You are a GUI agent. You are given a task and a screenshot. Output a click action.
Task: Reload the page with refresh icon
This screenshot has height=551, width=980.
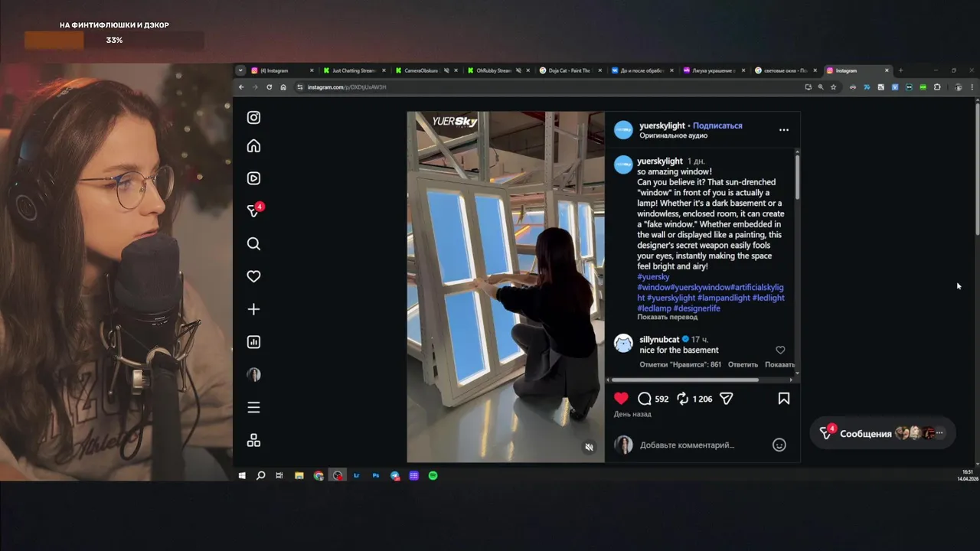pos(269,87)
